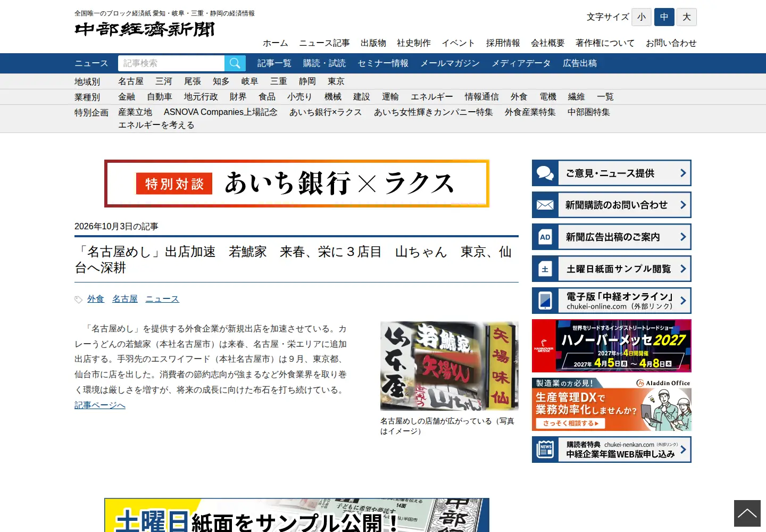Select medium font size 中
Viewport: 766px width, 532px height.
[664, 17]
